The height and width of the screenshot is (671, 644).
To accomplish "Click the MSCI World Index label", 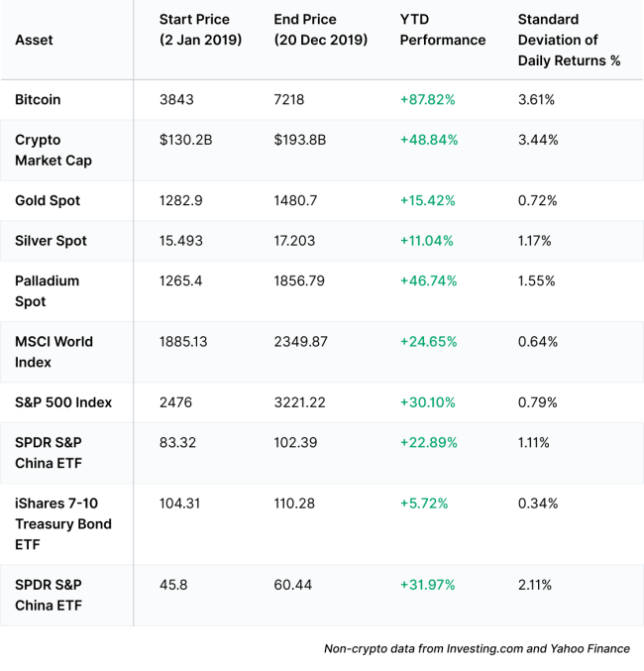I will (54, 352).
